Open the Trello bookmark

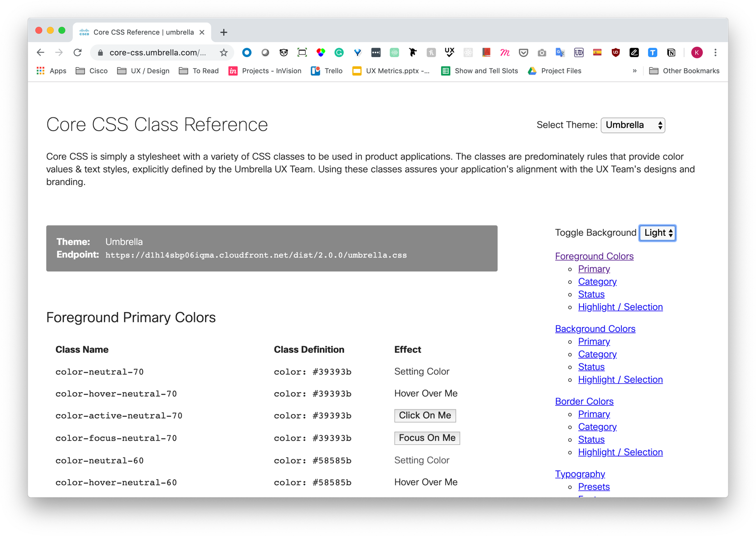point(327,71)
